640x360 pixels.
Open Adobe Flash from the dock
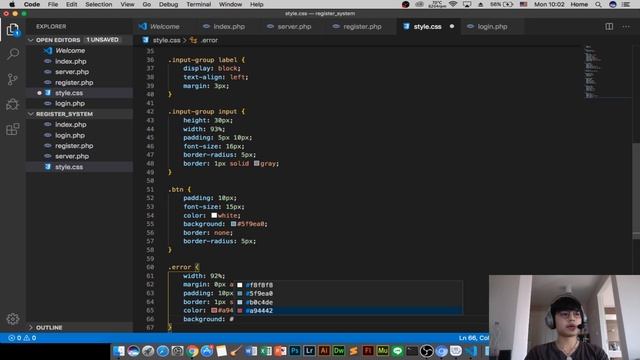tap(368, 351)
